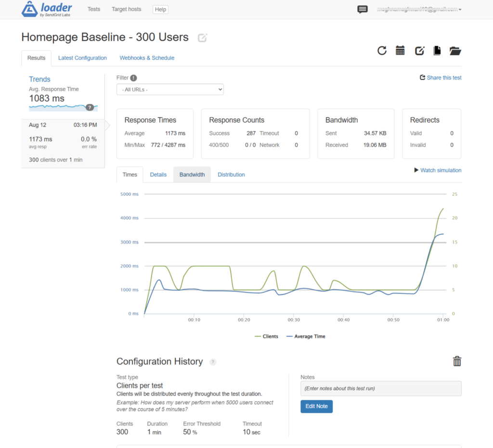Delete run with the trash icon
The height and width of the screenshot is (448, 493).
click(457, 361)
